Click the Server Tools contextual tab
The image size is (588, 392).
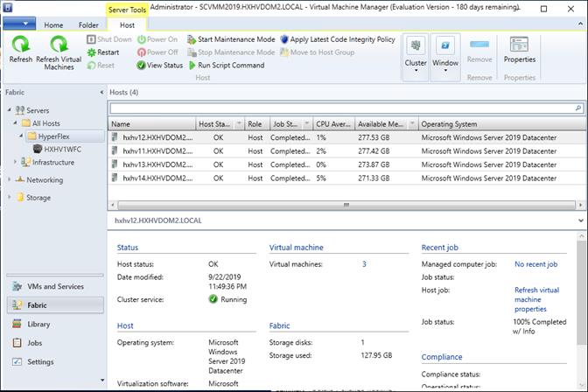click(x=127, y=10)
